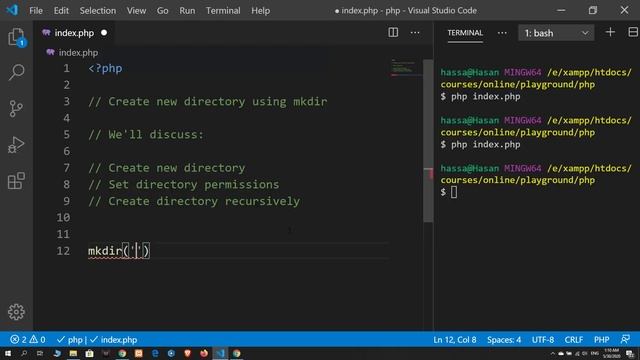Select the index.php editor tab

coord(74,33)
